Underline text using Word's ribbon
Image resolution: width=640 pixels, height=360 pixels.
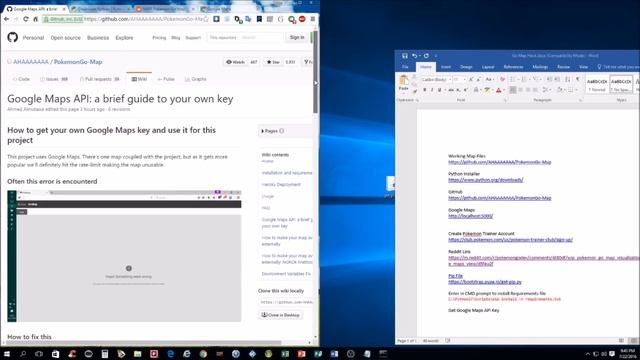point(440,90)
